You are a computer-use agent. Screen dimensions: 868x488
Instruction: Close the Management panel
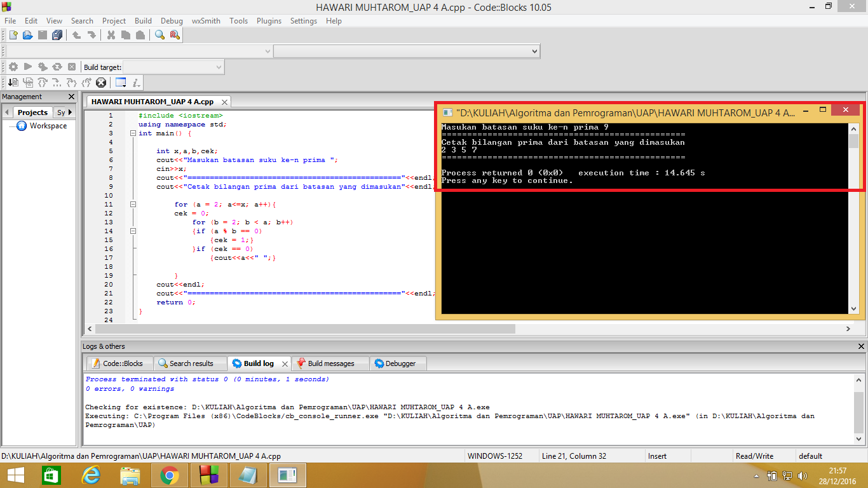[x=72, y=97]
